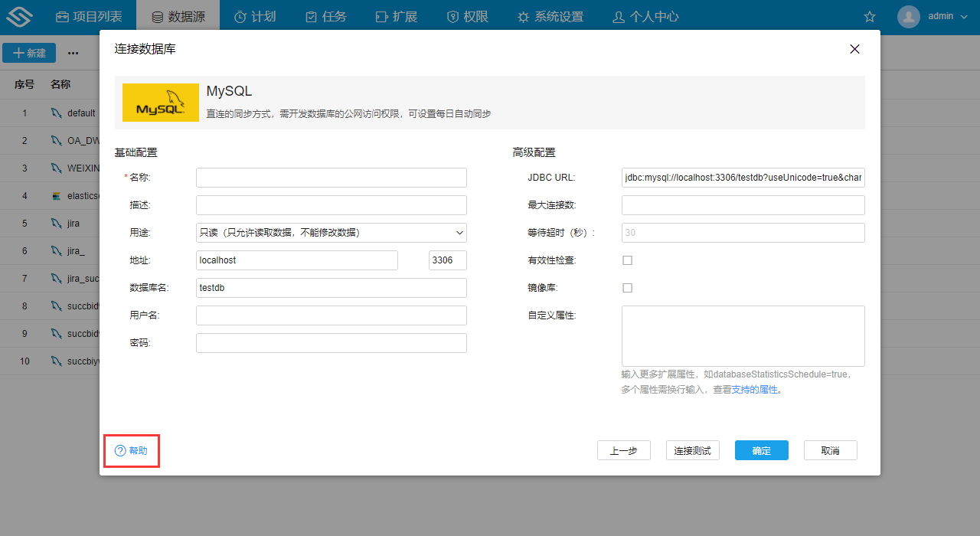The height and width of the screenshot is (536, 980).
Task: Click the MySQL logo icon
Action: tap(161, 103)
